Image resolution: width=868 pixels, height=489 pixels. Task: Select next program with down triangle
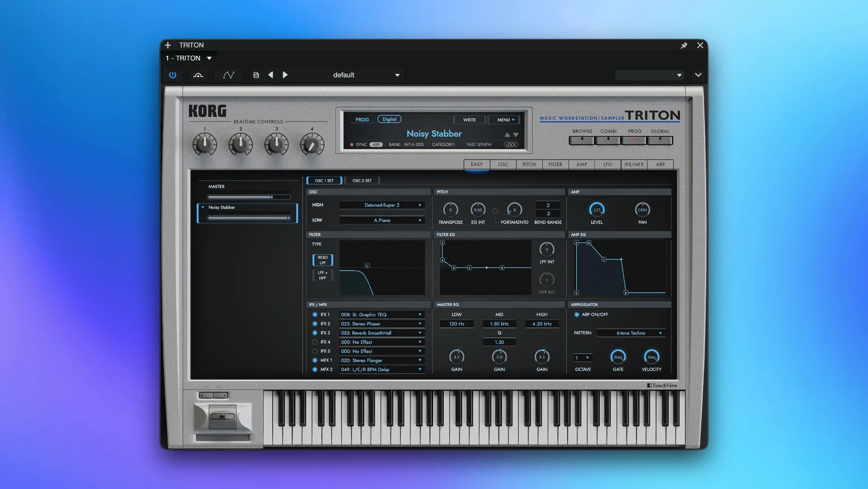tap(516, 135)
